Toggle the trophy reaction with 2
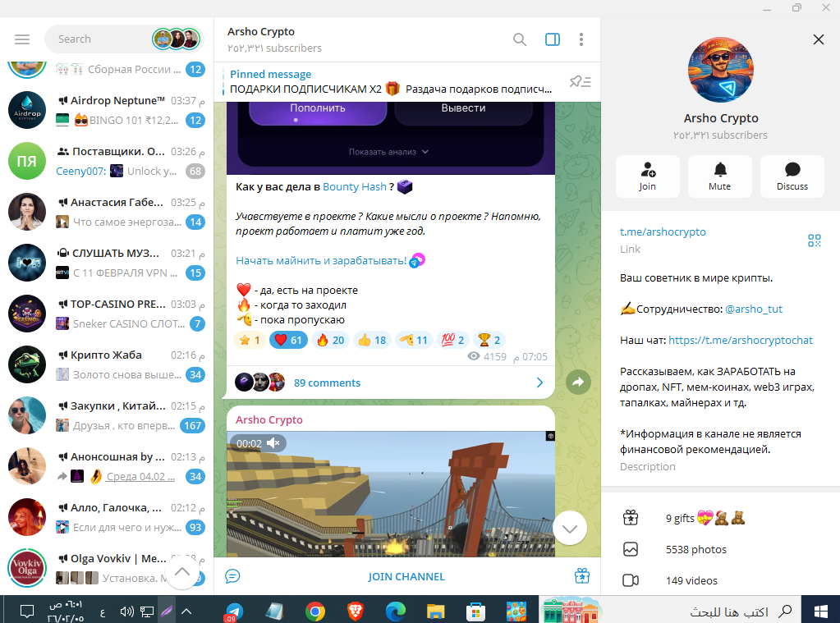Viewport: 840px width, 623px height. [x=489, y=340]
